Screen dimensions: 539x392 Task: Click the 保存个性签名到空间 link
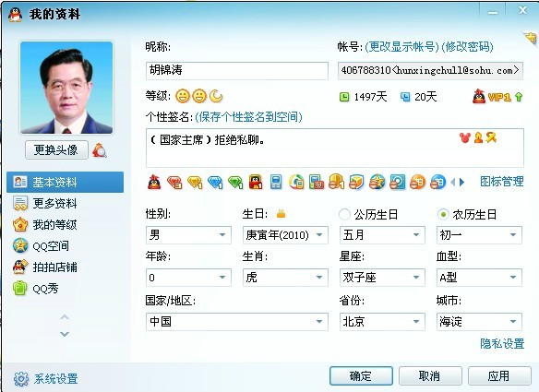coord(248,117)
